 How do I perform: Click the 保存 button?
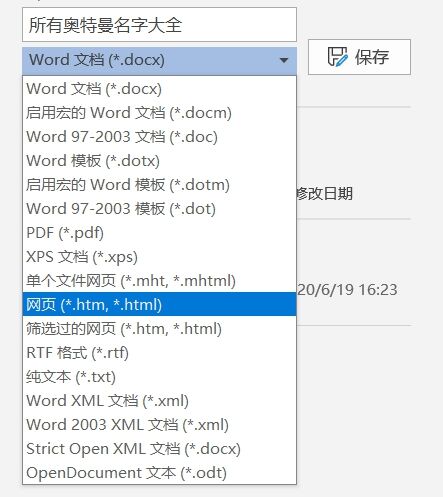click(x=359, y=57)
